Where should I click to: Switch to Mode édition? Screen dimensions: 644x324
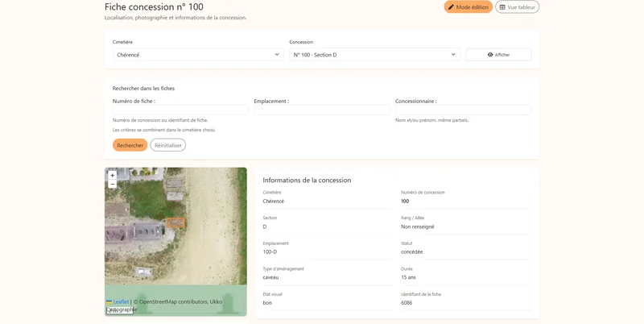(468, 7)
